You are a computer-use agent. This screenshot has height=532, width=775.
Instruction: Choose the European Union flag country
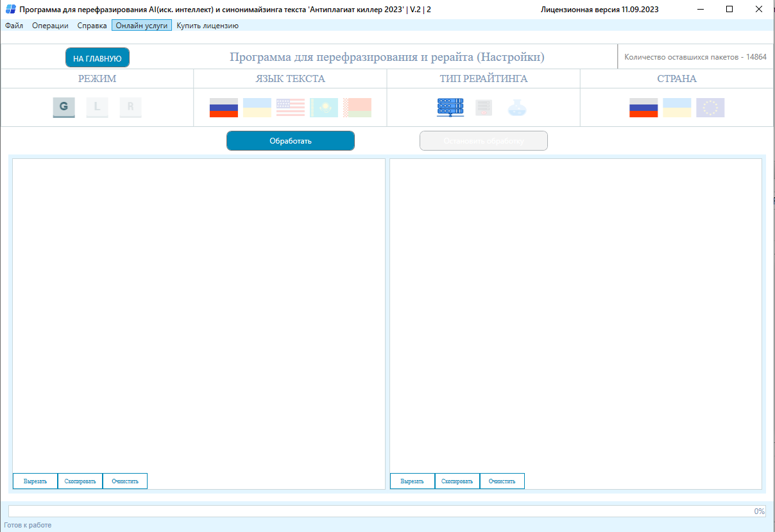[x=710, y=108]
